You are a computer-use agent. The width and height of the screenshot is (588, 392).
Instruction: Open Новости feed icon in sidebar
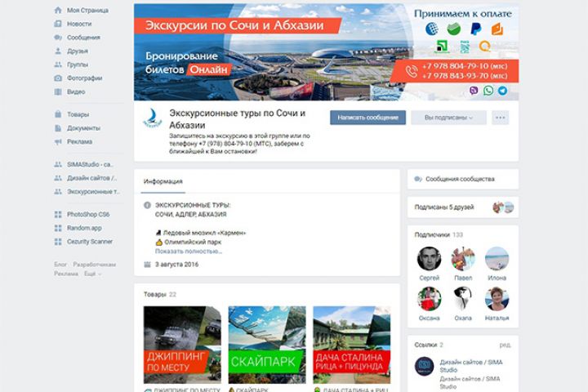pyautogui.click(x=58, y=24)
